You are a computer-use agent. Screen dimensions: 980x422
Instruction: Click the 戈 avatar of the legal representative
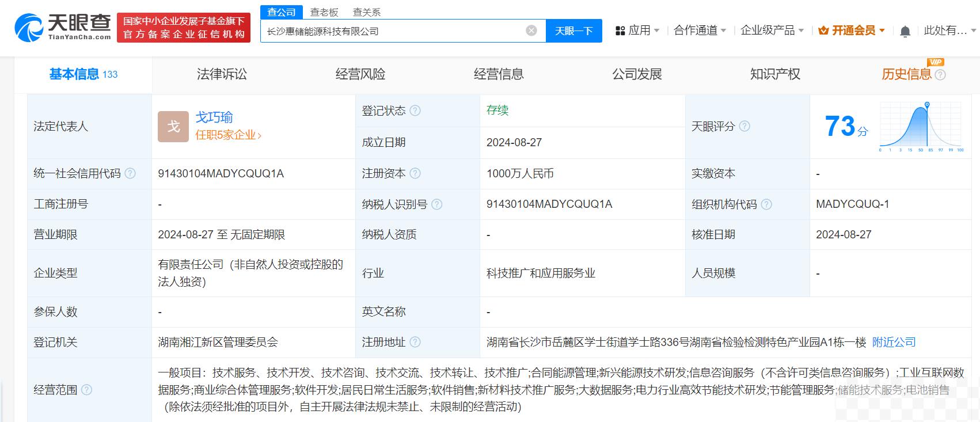click(x=173, y=127)
